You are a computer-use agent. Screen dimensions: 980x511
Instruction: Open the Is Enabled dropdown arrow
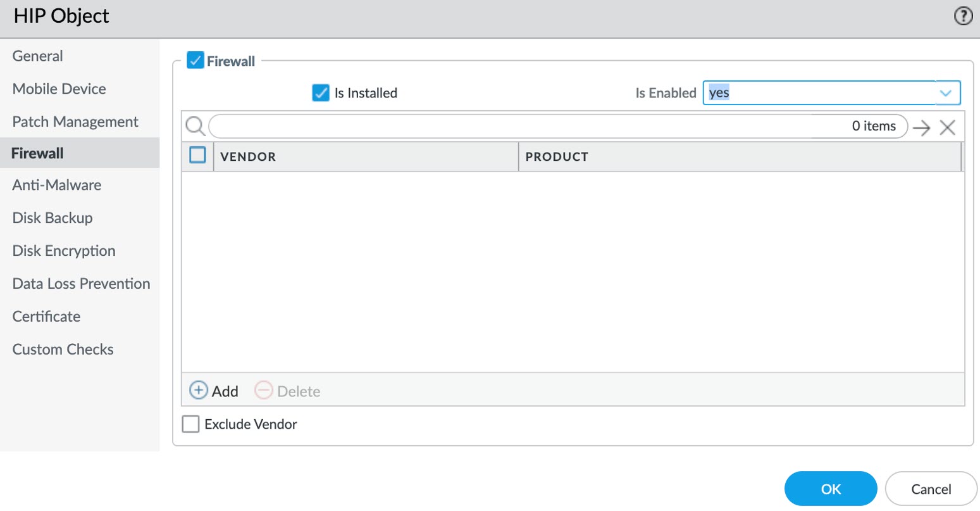tap(946, 93)
